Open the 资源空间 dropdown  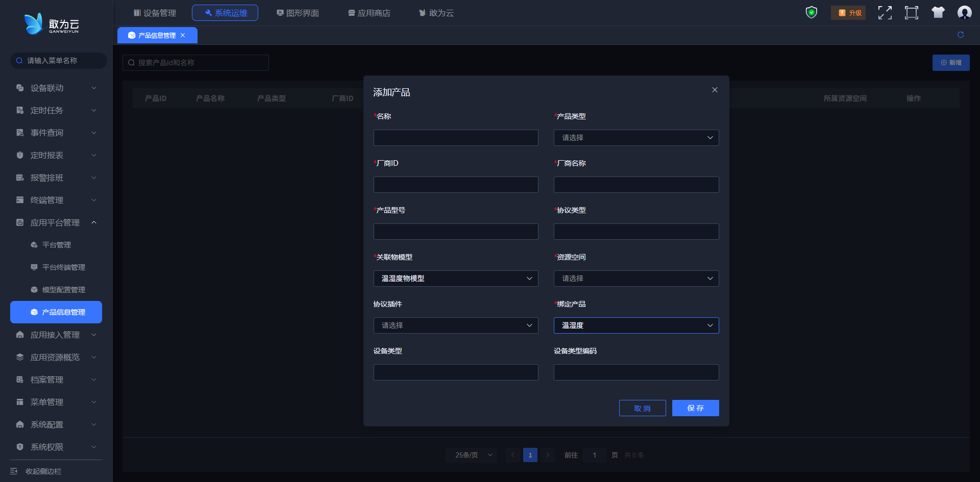coord(636,278)
